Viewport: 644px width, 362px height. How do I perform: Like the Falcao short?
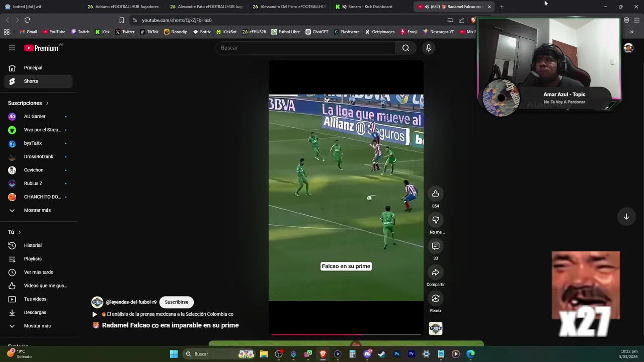coord(436,194)
